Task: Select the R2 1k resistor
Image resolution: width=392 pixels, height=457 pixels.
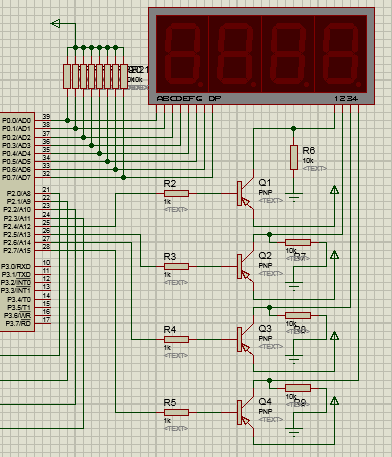Action: 176,193
